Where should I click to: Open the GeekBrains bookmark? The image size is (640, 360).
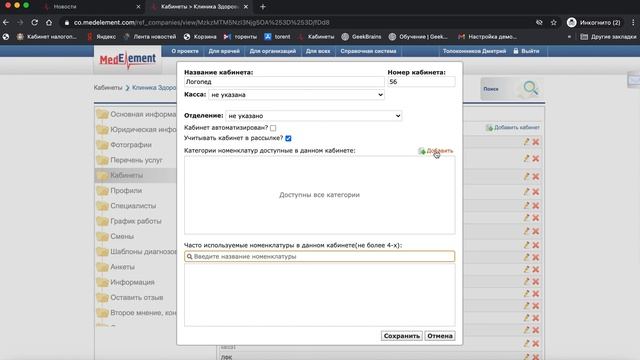[361, 37]
